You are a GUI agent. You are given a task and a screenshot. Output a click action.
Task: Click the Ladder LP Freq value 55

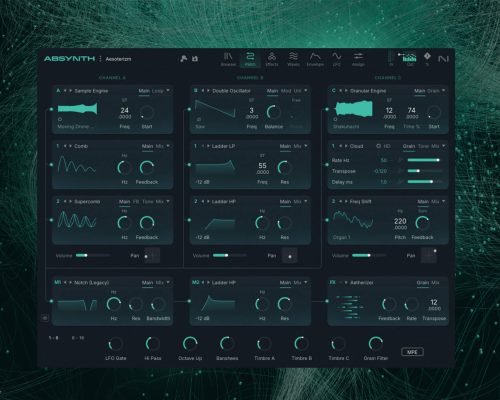(x=262, y=166)
